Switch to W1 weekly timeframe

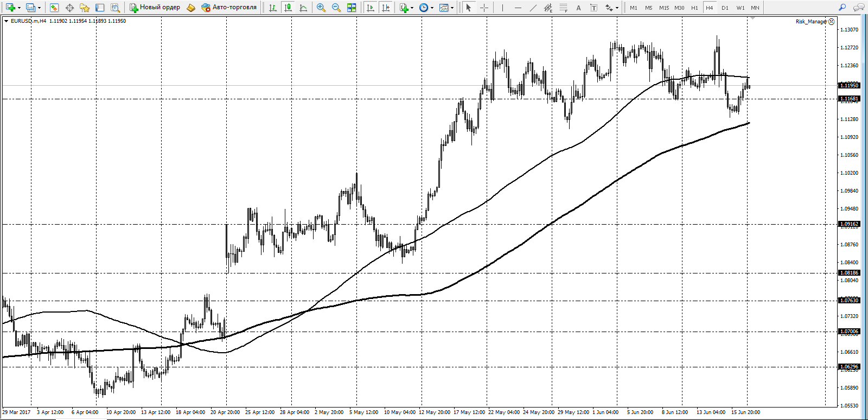click(741, 8)
